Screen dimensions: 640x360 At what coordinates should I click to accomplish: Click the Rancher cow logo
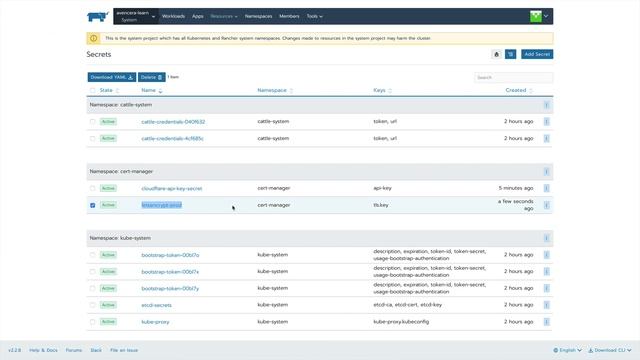click(98, 16)
